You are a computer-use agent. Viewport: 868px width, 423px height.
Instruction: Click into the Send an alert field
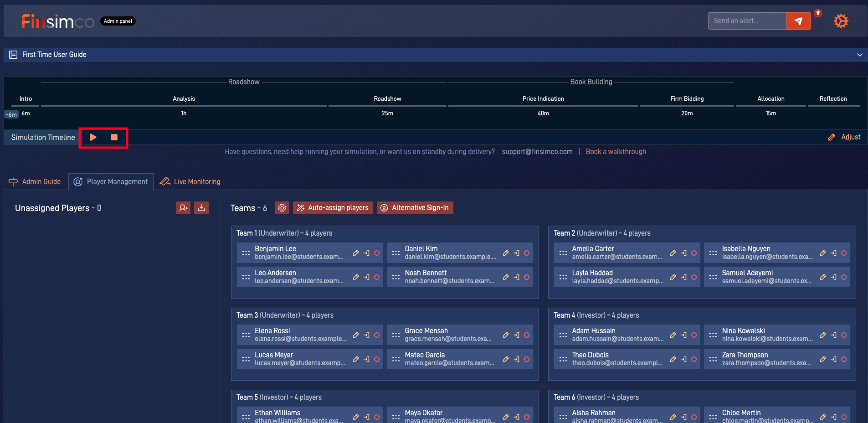click(x=747, y=21)
